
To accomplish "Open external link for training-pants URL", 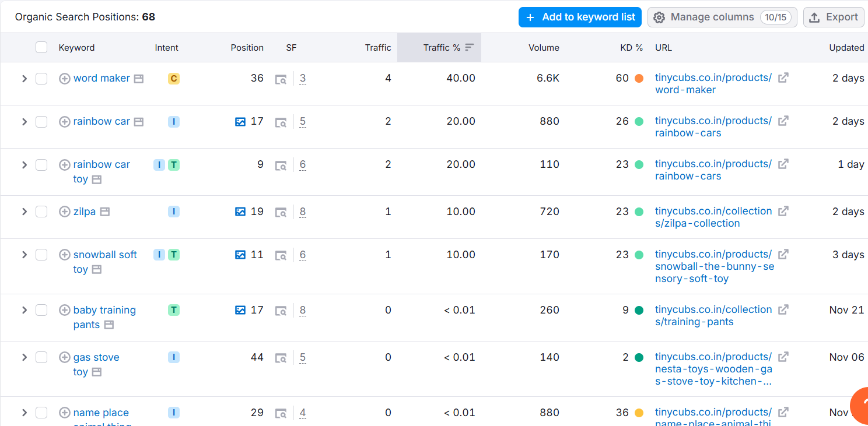I will click(x=783, y=309).
